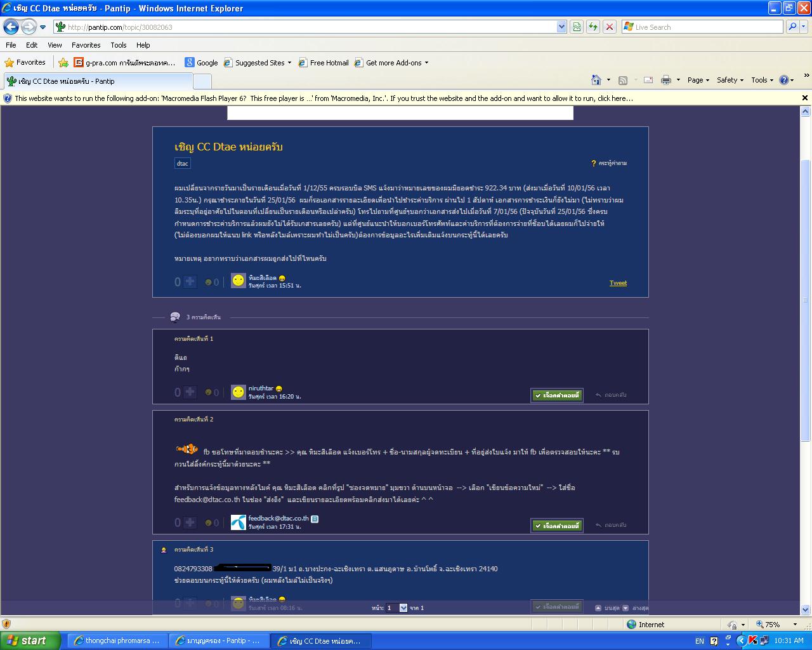Open the Tools menu in menu bar
This screenshot has height=650, width=812.
click(119, 45)
